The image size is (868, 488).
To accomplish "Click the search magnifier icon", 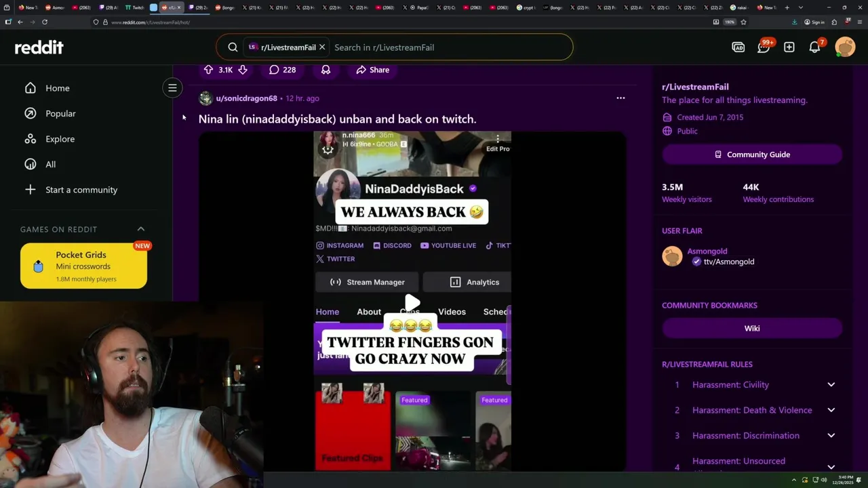I will click(233, 47).
